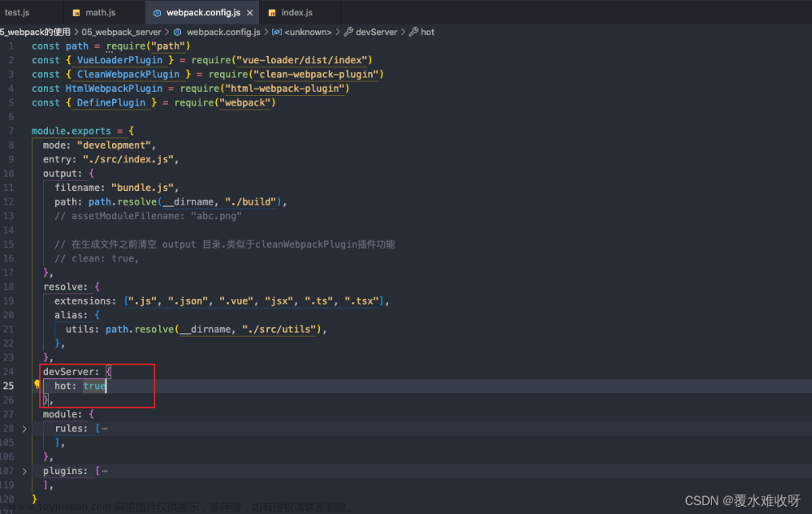Click the wrench icon beside devServer breadcrumb

point(348,32)
